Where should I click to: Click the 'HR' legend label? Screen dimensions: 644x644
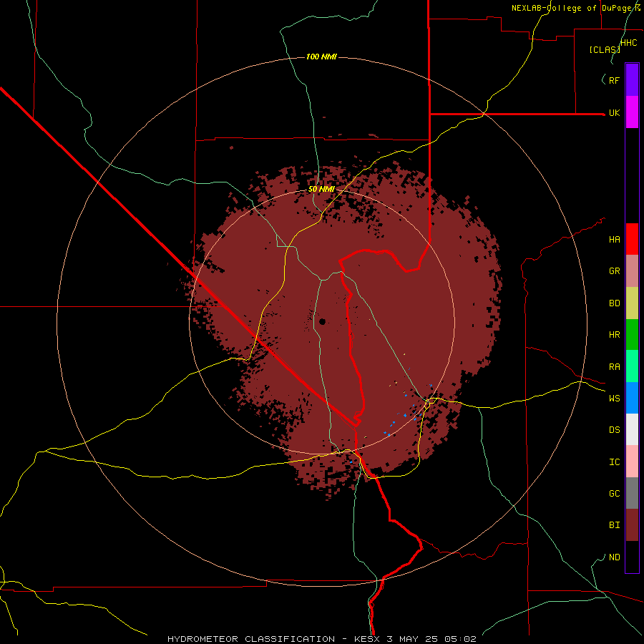614,335
